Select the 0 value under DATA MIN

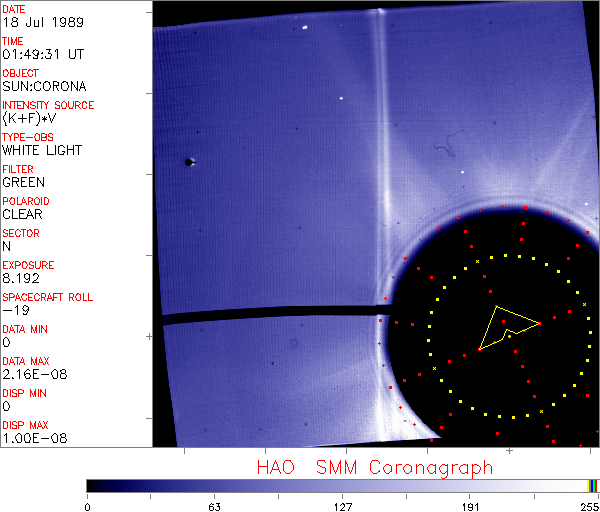coord(7,342)
